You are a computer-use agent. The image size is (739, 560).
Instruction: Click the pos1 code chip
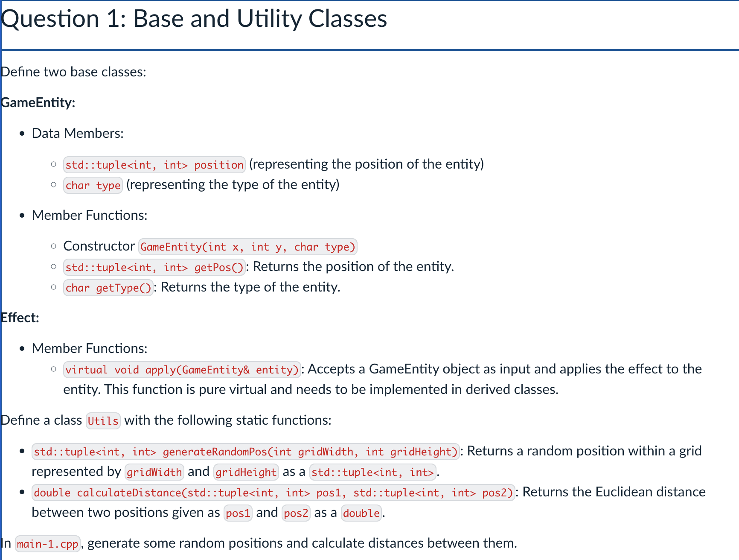pyautogui.click(x=238, y=513)
